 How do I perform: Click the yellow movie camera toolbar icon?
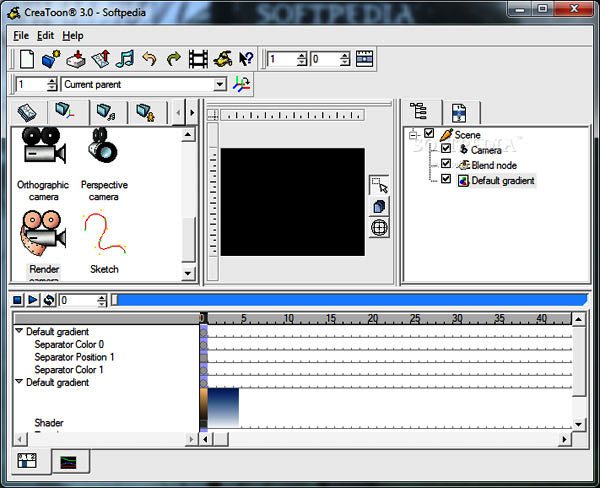pos(223,59)
